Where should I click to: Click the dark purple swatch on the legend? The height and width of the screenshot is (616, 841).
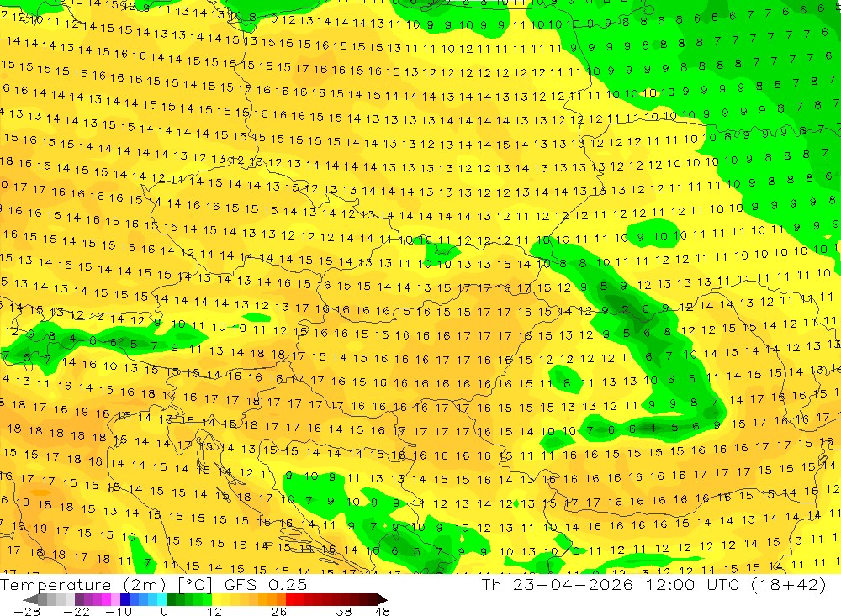(x=79, y=599)
